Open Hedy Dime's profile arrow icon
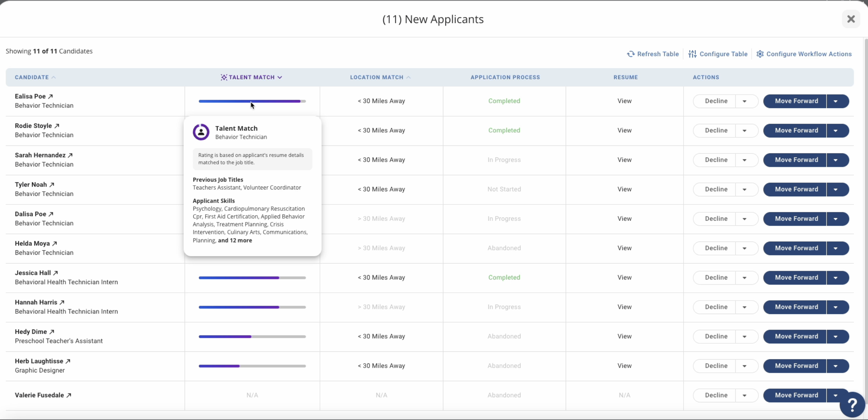The image size is (868, 420). (x=51, y=332)
